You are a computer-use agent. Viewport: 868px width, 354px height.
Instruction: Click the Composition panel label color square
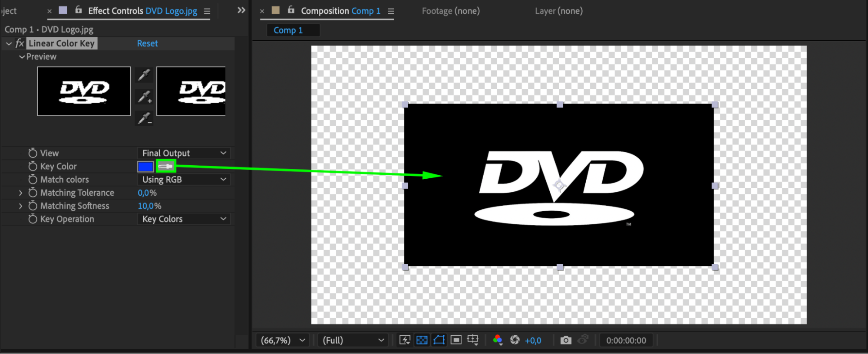(x=276, y=10)
